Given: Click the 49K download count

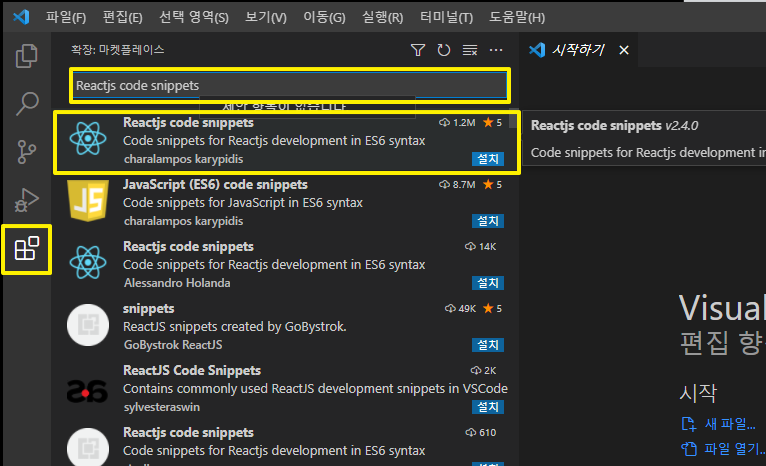Looking at the screenshot, I should pyautogui.click(x=460, y=309).
